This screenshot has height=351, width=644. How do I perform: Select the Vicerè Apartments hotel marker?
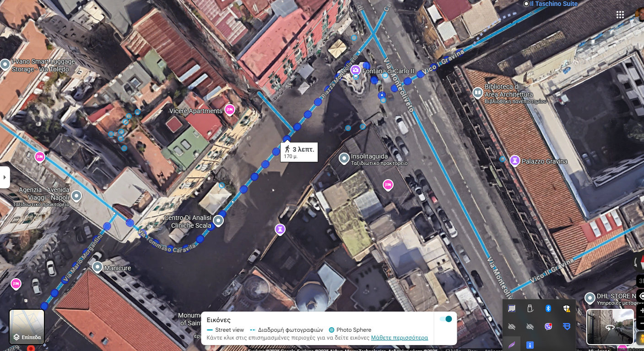pyautogui.click(x=230, y=110)
